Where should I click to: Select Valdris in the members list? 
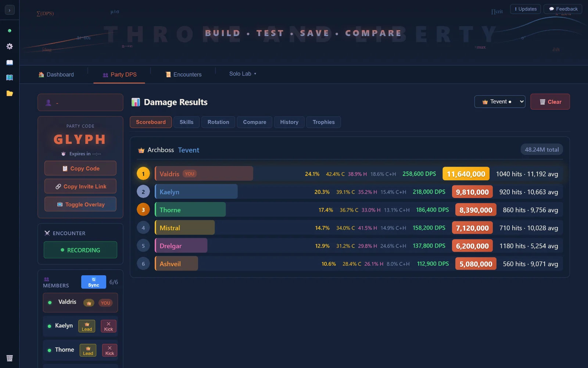80,302
